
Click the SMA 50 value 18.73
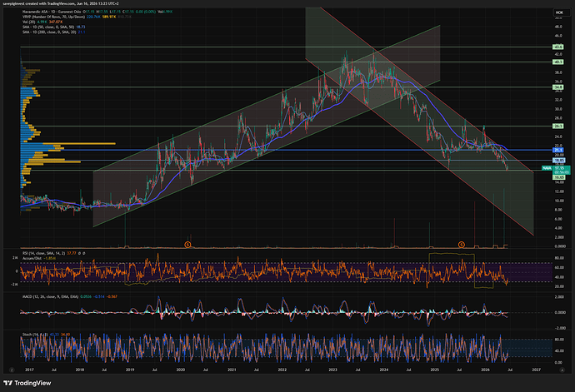click(x=81, y=27)
